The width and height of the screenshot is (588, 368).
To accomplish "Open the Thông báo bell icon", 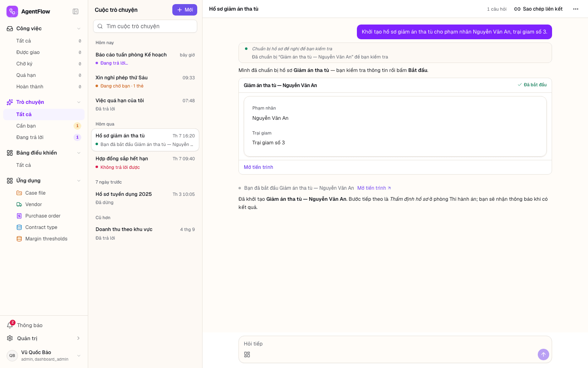I will tap(10, 325).
